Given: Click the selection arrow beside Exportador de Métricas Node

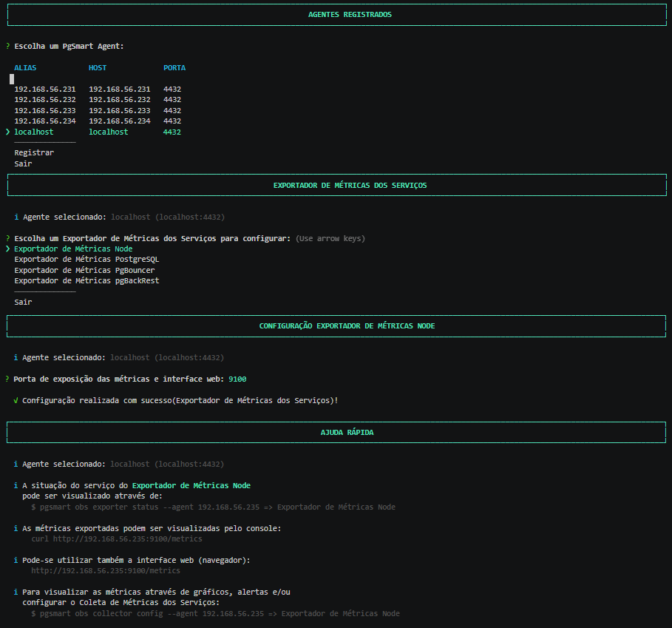Looking at the screenshot, I should click(x=8, y=249).
